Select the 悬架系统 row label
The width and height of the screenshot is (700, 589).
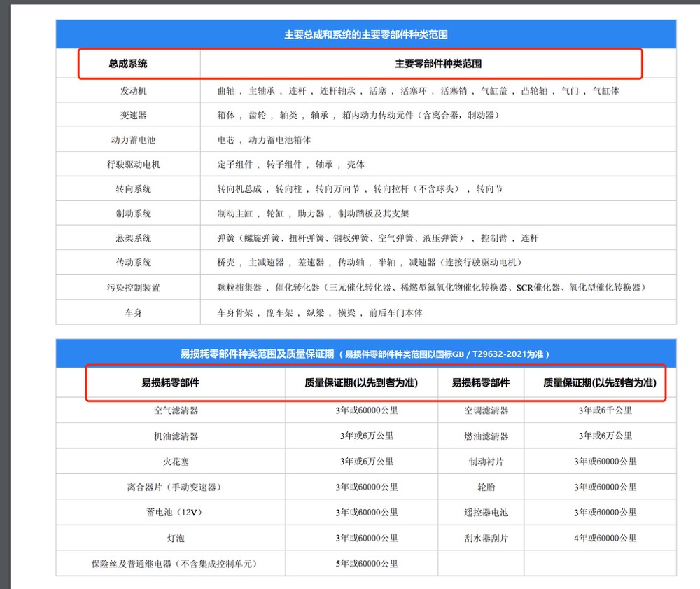click(x=134, y=238)
